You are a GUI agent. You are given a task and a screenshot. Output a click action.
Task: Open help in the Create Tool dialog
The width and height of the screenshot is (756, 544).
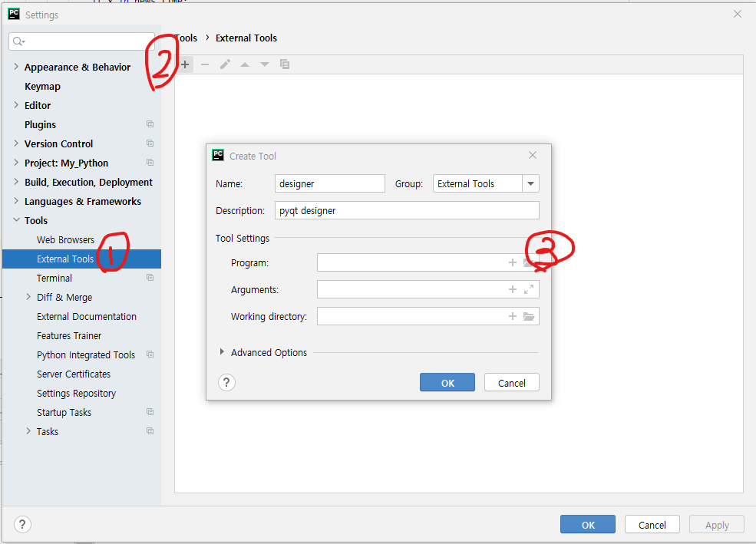coord(226,383)
